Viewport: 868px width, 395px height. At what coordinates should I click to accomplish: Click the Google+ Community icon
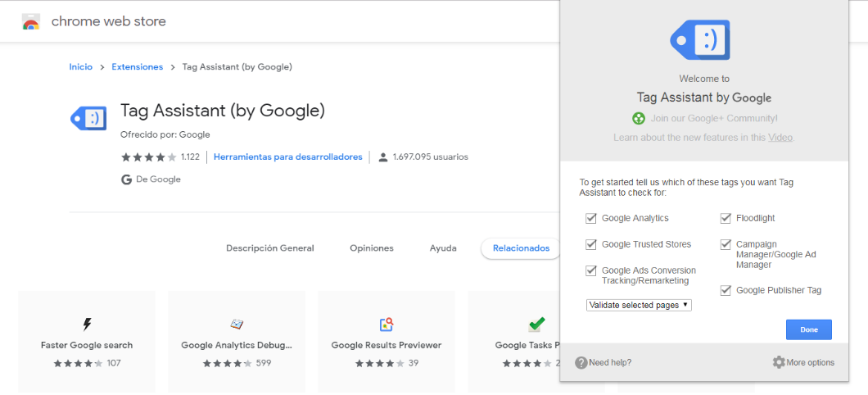[639, 118]
